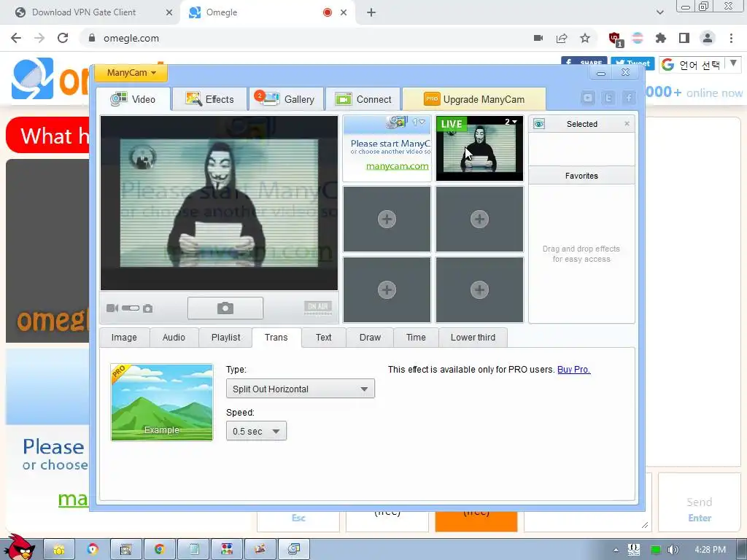Open the Gallery tab in ManyCam
This screenshot has height=560, width=747.
point(286,99)
